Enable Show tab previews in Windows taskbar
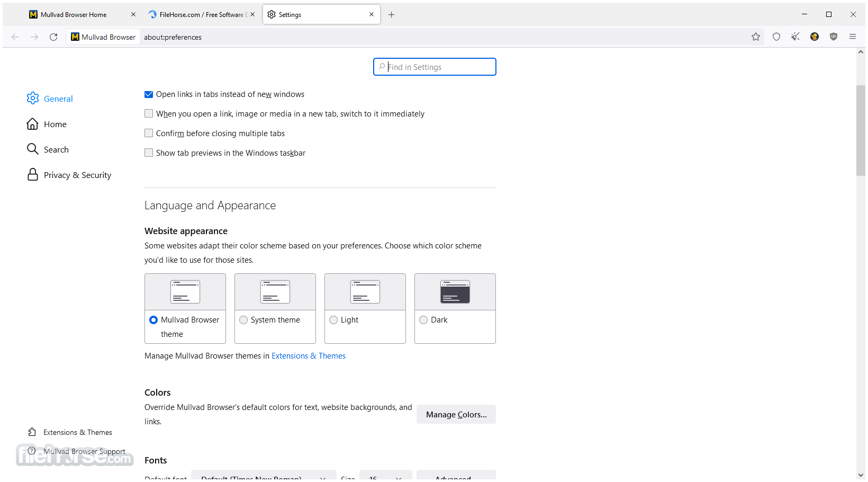Image resolution: width=868 pixels, height=482 pixels. pyautogui.click(x=149, y=153)
